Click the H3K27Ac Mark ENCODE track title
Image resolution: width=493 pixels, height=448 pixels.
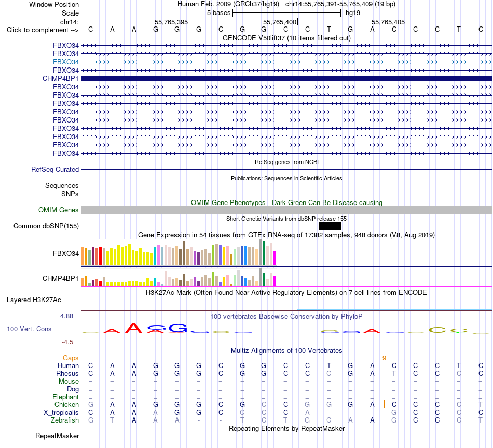point(286,293)
